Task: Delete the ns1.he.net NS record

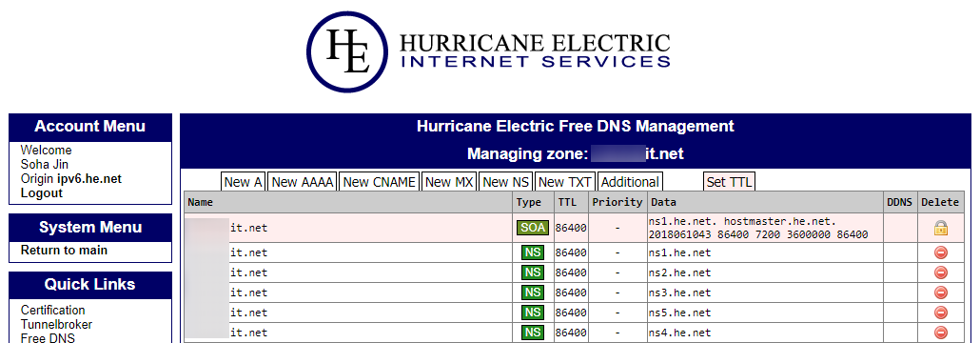Action: pos(941,252)
